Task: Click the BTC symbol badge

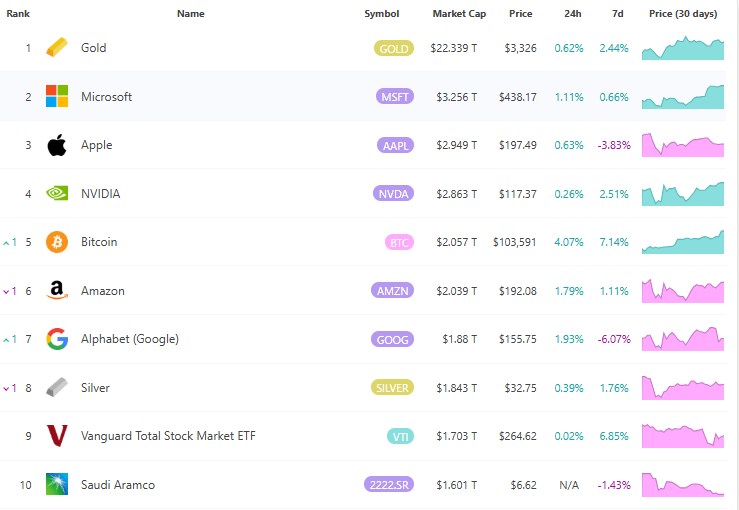Action: pyautogui.click(x=399, y=243)
